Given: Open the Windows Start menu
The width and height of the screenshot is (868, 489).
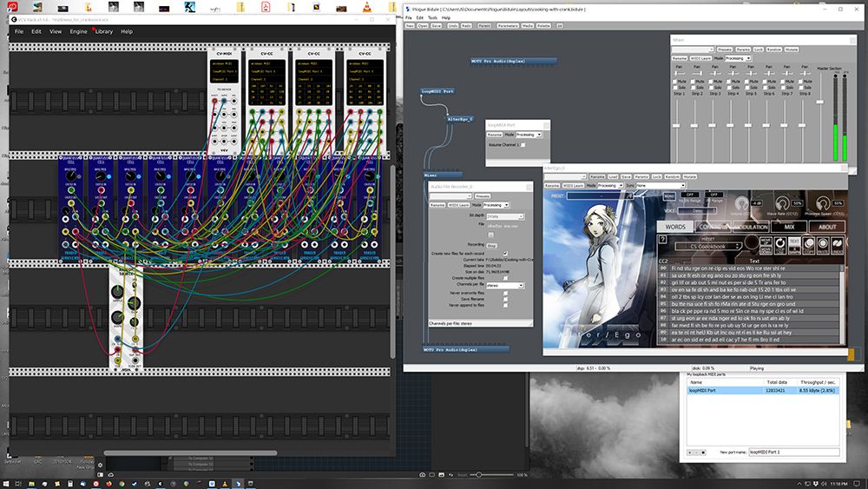Looking at the screenshot, I should 5,484.
